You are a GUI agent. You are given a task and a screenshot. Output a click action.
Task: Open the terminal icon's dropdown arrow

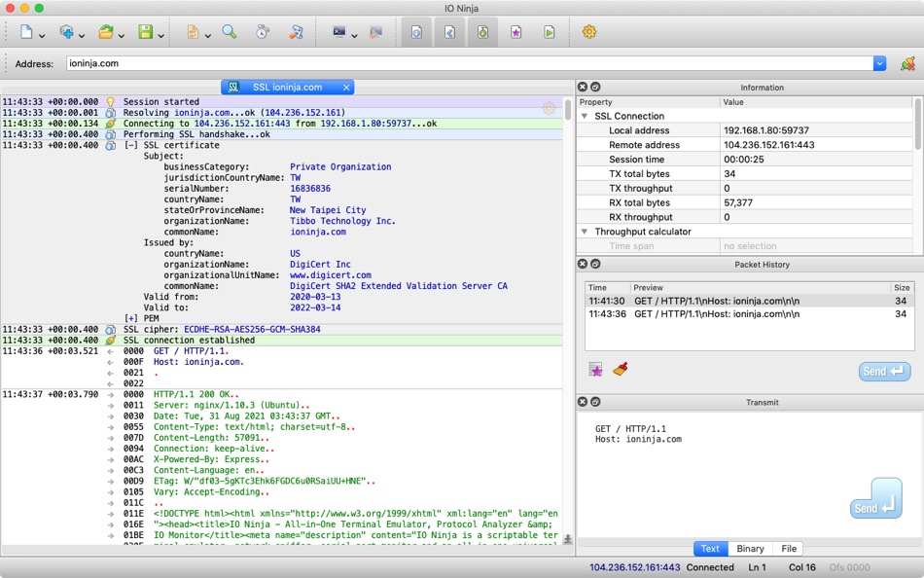[354, 36]
